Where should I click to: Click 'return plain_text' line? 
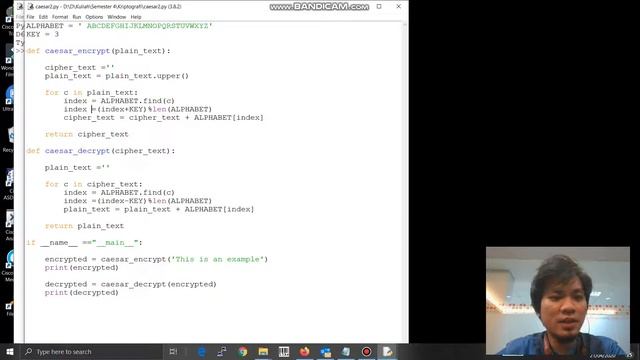click(84, 226)
